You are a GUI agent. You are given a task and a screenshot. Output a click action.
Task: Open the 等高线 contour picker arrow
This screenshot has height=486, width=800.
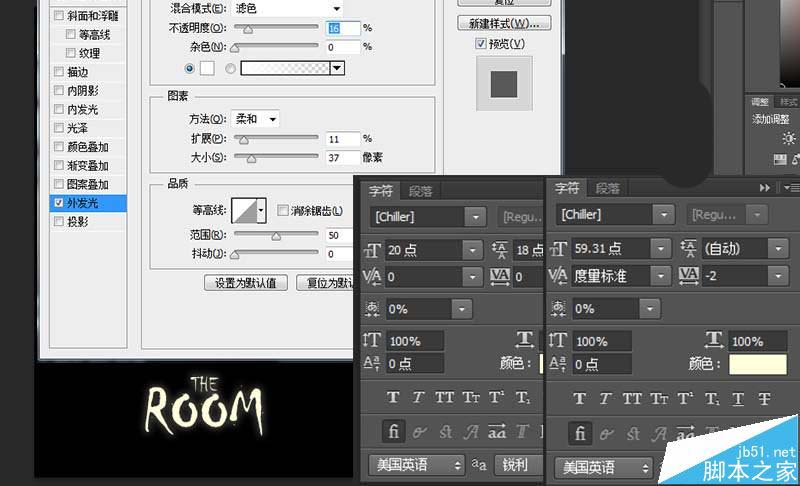tap(261, 210)
